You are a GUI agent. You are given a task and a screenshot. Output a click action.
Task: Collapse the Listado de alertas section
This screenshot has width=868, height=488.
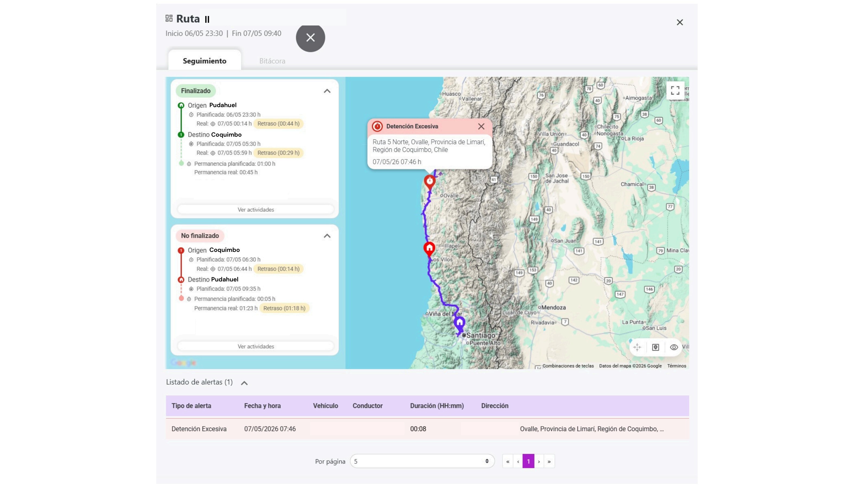pos(244,383)
